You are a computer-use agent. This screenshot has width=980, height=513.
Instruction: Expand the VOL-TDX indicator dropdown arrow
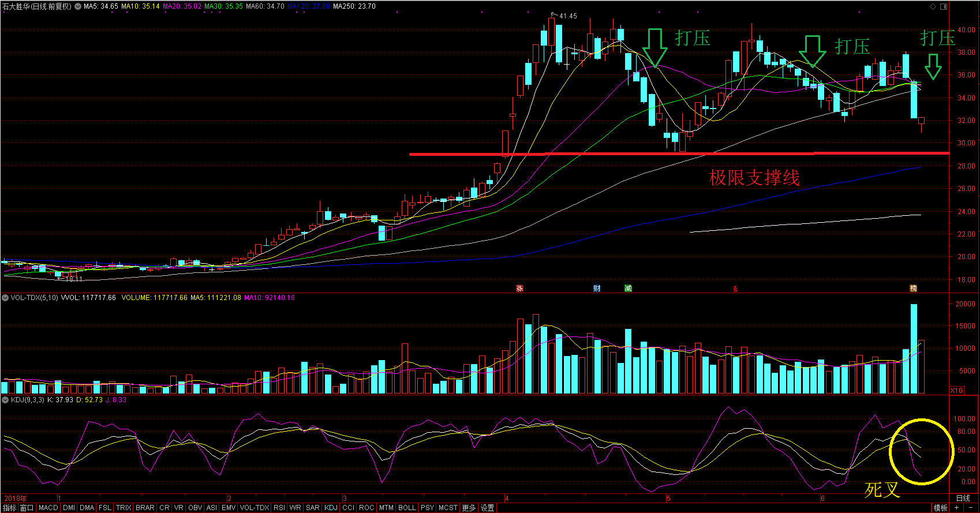click(5, 298)
